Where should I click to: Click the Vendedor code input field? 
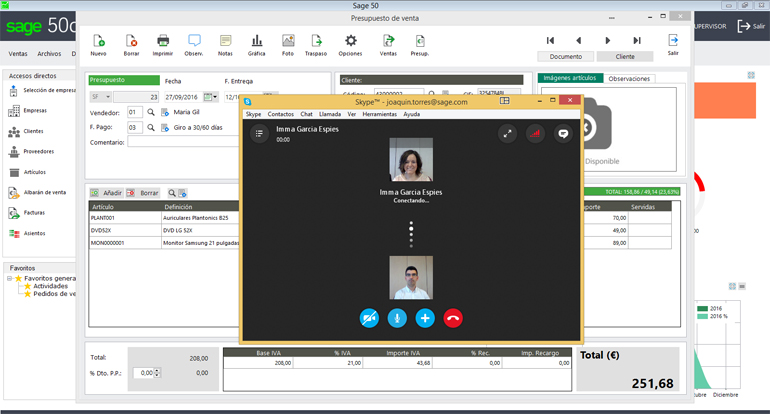135,113
